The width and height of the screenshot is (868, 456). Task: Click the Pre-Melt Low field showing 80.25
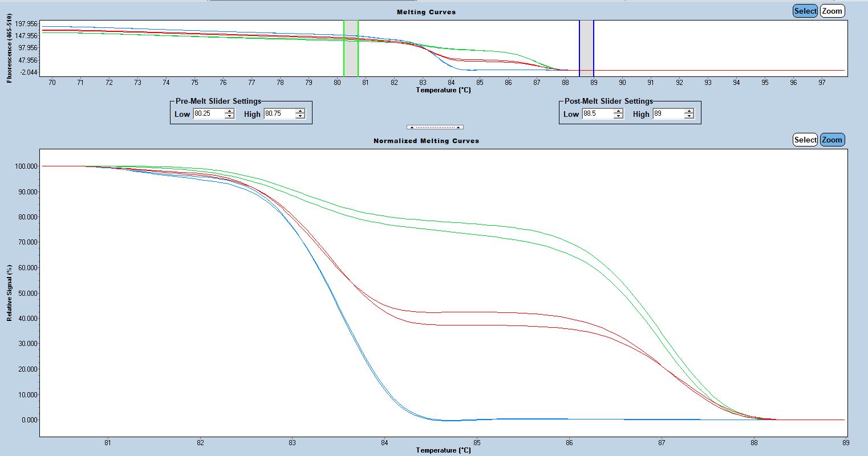(208, 113)
